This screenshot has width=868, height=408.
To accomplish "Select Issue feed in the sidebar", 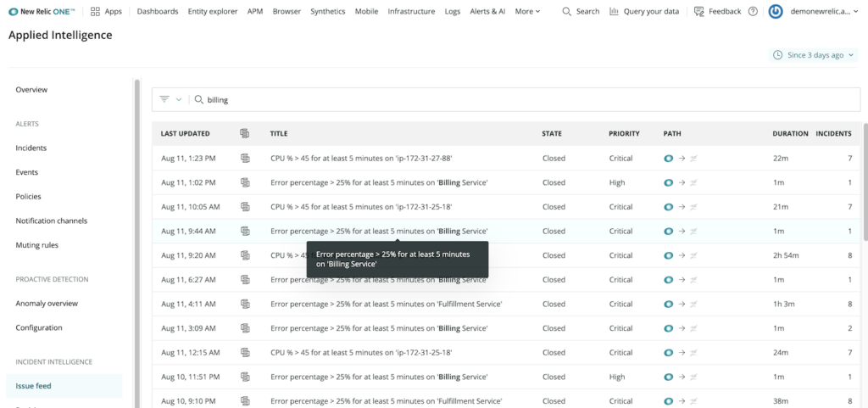I will [64, 386].
